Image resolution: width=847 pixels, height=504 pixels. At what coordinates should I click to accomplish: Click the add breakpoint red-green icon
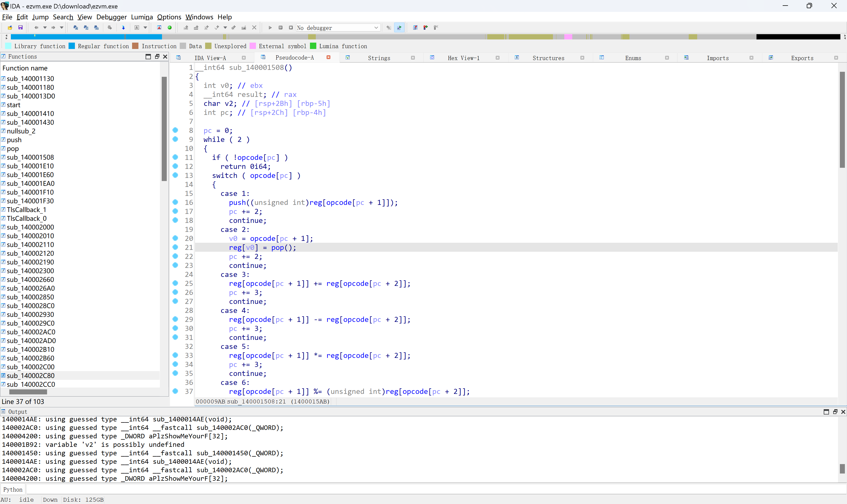point(426,28)
